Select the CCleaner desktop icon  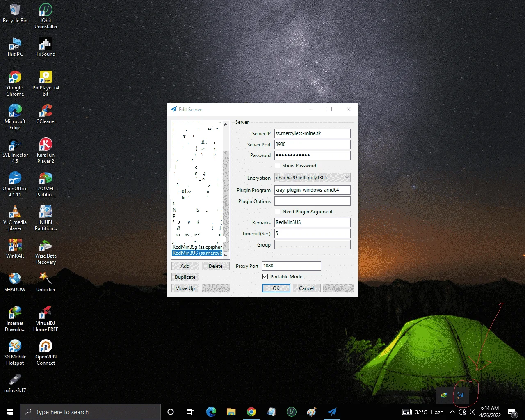click(46, 114)
